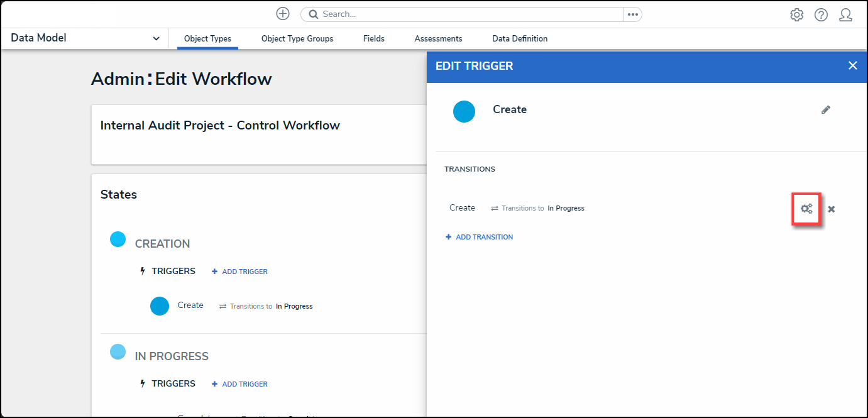868x418 pixels.
Task: Click the plus circle create icon
Action: (283, 14)
